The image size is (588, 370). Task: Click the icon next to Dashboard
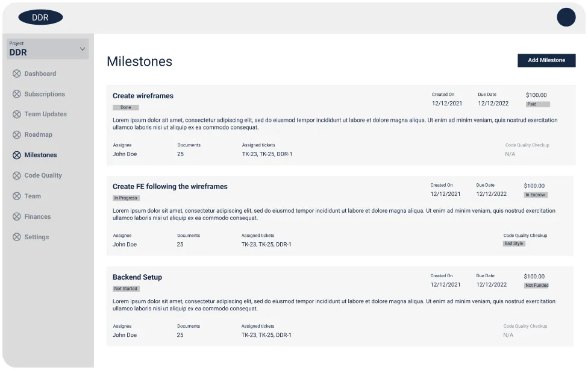coord(17,74)
